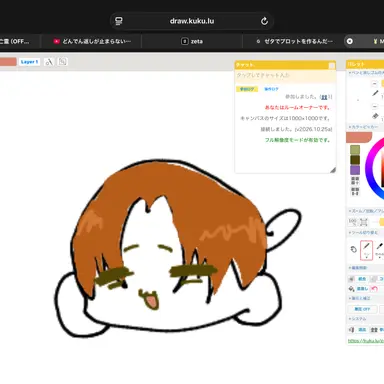This screenshot has height=384, width=384.
Task: Click the second icon right of the Layer 1 button
Action: 63,62
